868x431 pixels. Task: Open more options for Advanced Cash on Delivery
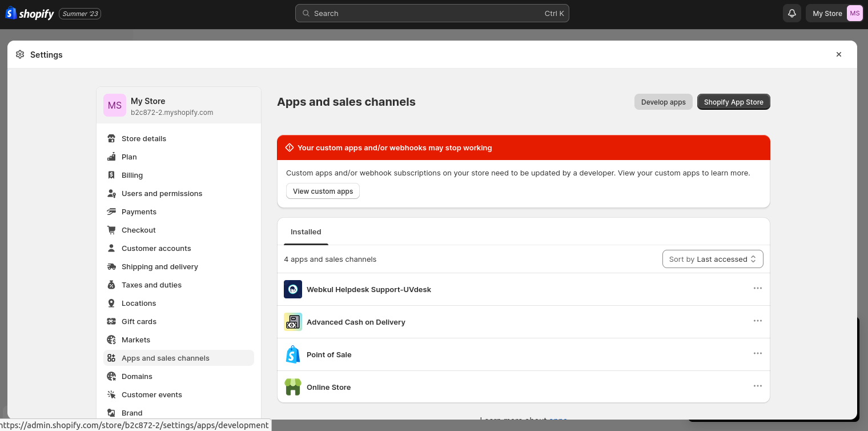758,321
